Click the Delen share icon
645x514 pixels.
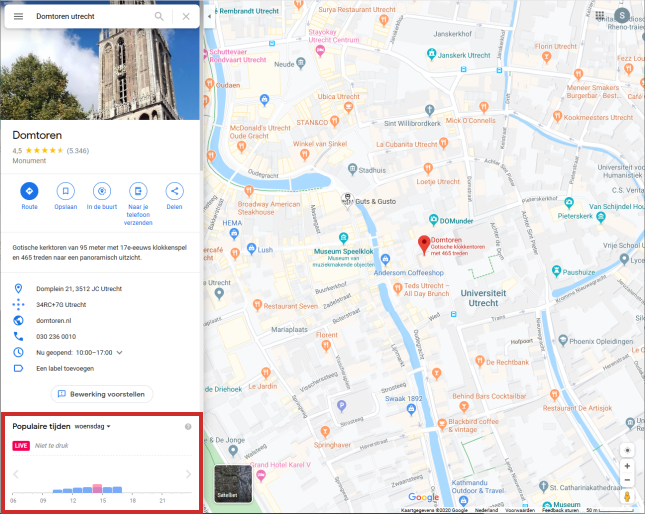(x=174, y=191)
